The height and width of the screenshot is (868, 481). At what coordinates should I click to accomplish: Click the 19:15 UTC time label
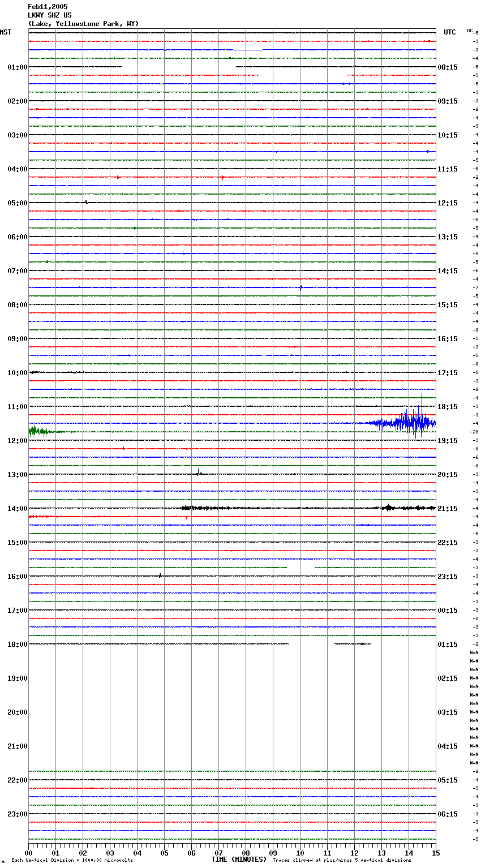448,441
